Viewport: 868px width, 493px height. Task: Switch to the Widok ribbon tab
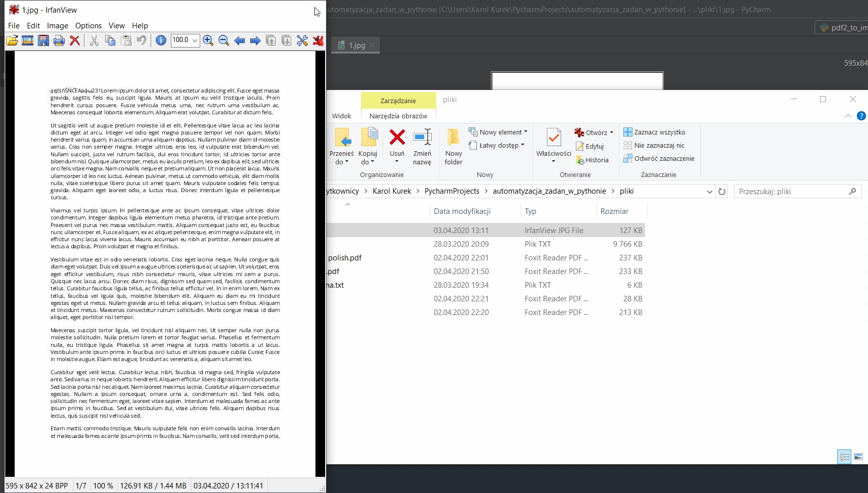(342, 116)
